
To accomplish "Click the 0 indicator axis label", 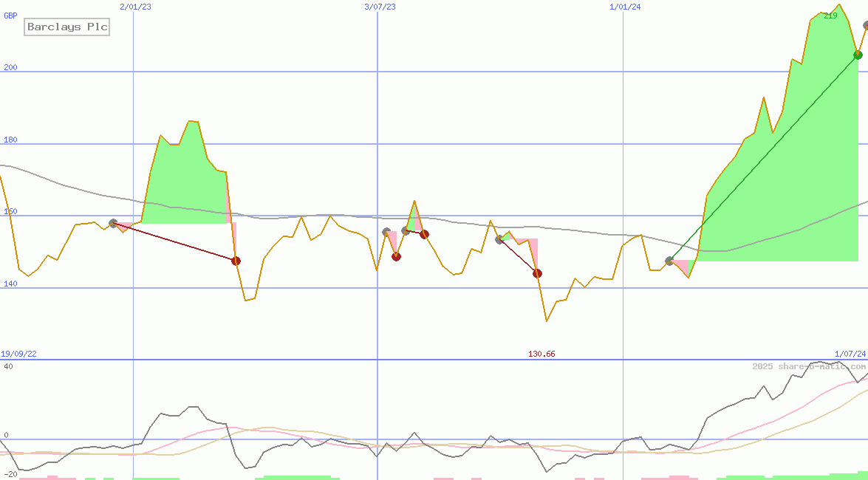I will pos(6,435).
